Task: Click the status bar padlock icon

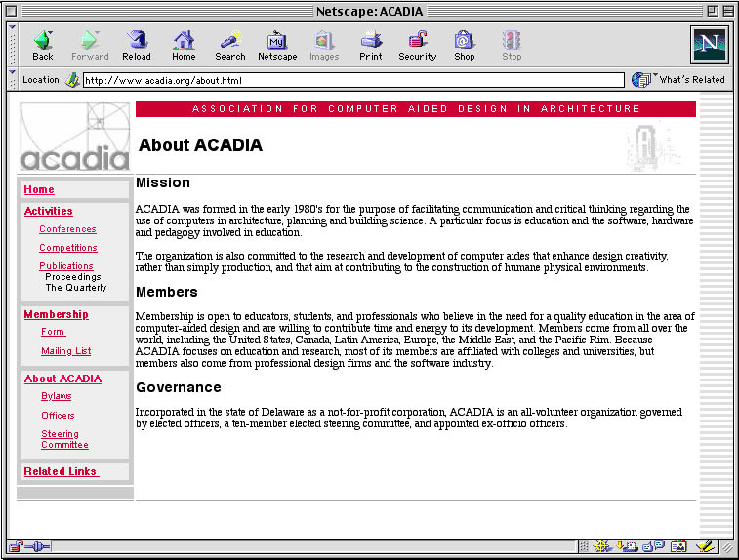Action: (16, 546)
